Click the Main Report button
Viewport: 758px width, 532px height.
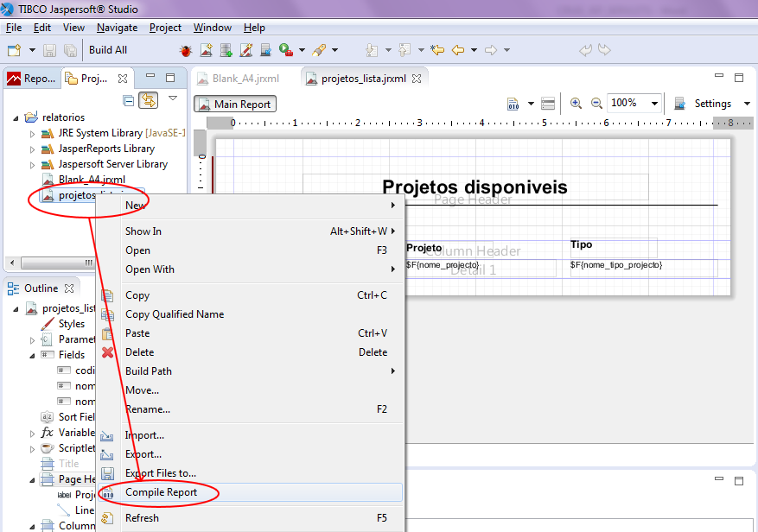tap(235, 104)
